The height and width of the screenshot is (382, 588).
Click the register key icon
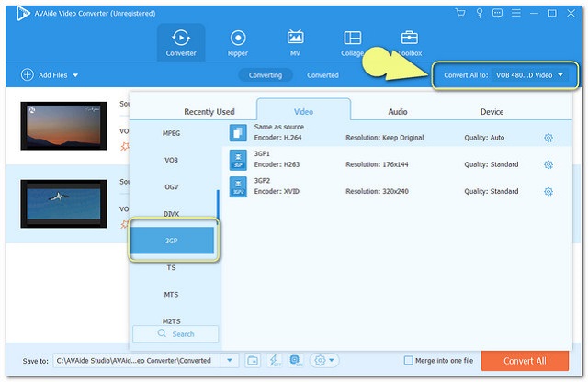click(x=480, y=14)
